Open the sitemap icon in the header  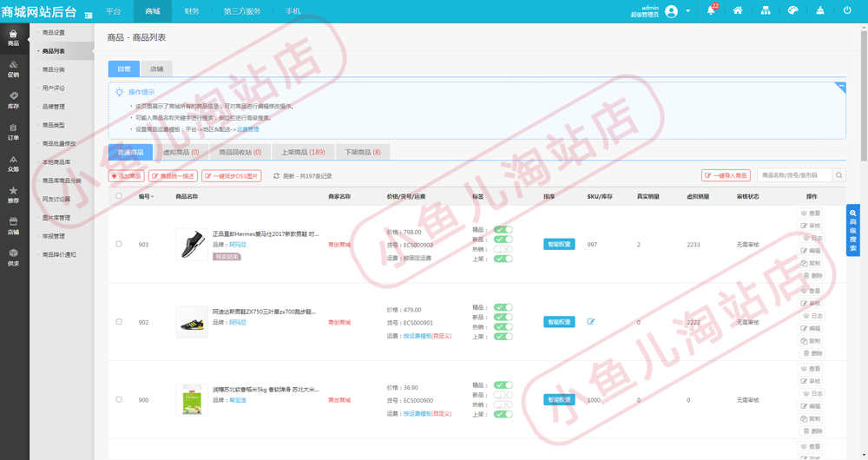coord(765,10)
